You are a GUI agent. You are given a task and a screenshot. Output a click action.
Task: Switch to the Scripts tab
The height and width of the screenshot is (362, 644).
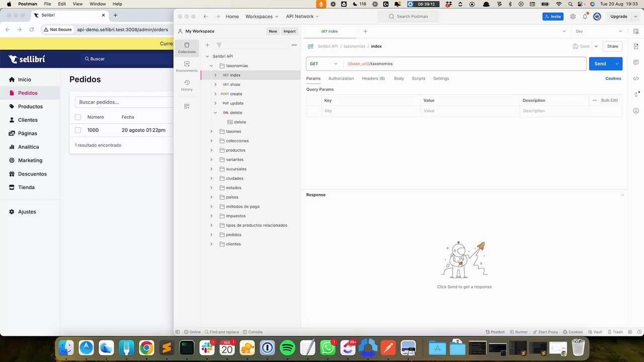(x=419, y=78)
